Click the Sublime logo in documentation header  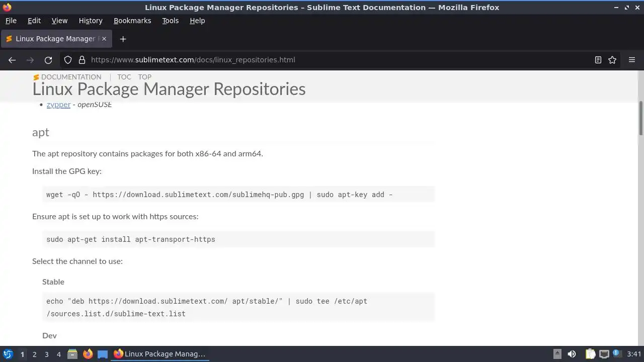coord(36,77)
